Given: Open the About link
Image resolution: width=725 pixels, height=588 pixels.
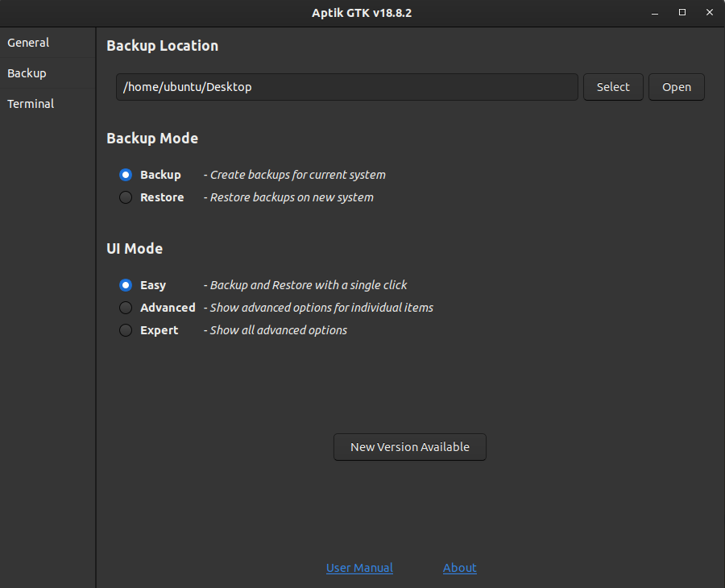Looking at the screenshot, I should [x=460, y=568].
